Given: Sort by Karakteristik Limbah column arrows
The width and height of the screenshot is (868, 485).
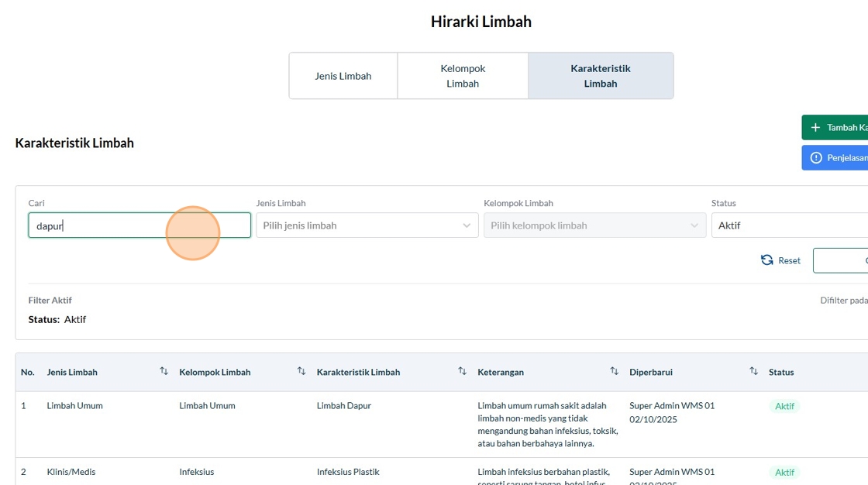Looking at the screenshot, I should coord(462,372).
